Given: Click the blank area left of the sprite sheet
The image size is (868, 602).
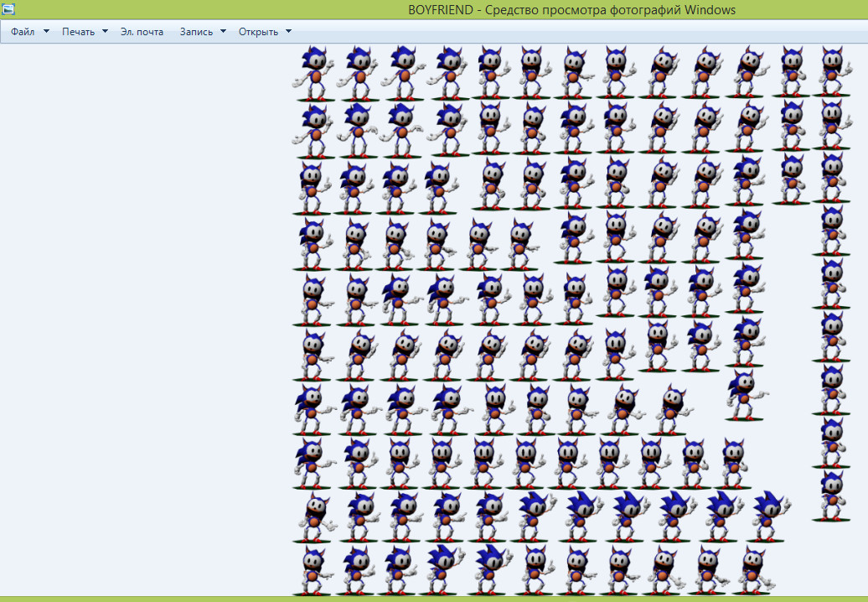Looking at the screenshot, I should [x=142, y=319].
